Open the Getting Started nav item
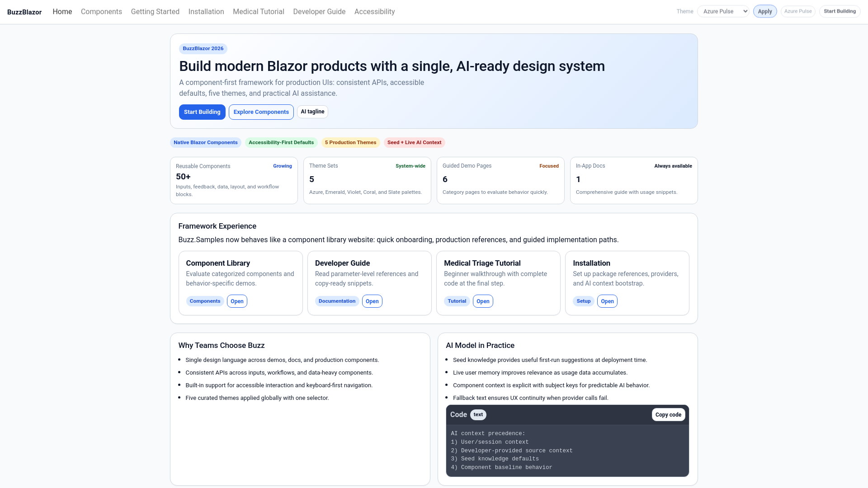 (x=155, y=12)
